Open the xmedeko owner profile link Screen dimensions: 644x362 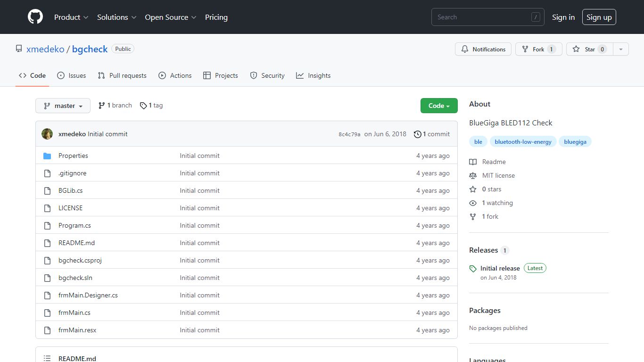click(45, 49)
